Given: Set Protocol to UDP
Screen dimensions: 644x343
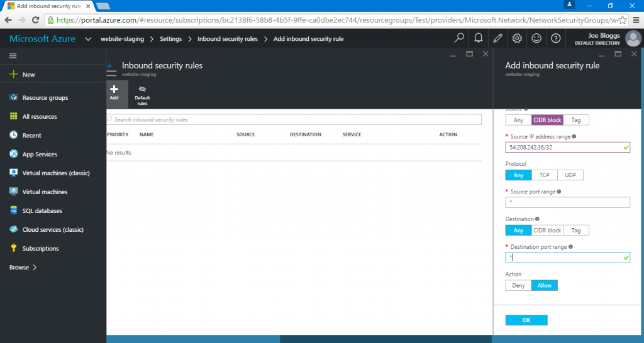Looking at the screenshot, I should [x=570, y=175].
